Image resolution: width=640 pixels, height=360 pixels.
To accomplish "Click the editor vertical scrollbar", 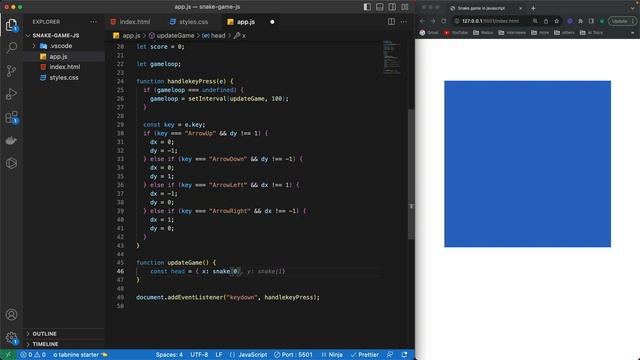I will click(x=411, y=175).
